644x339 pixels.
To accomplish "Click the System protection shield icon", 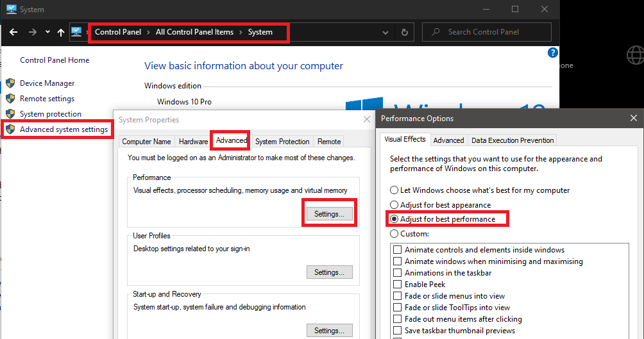I will click(x=10, y=113).
